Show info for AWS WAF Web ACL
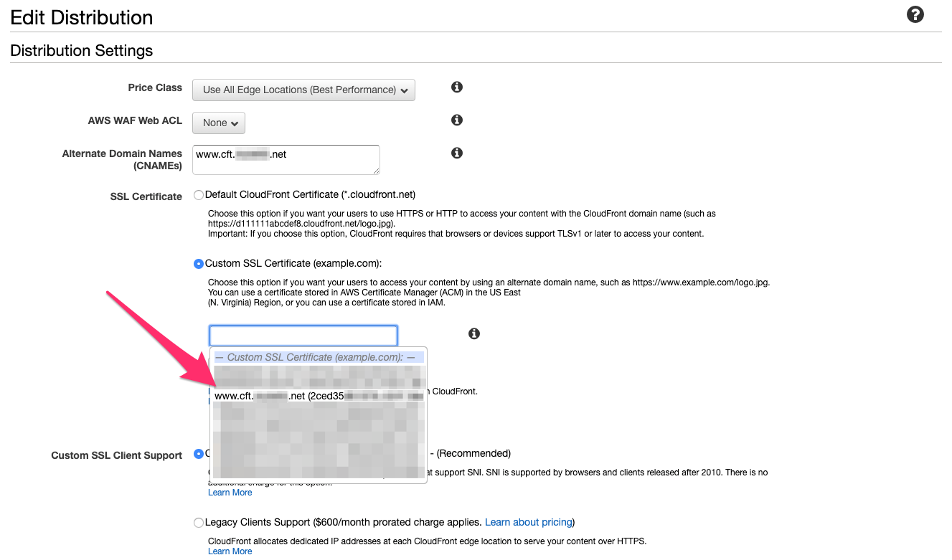 (456, 120)
